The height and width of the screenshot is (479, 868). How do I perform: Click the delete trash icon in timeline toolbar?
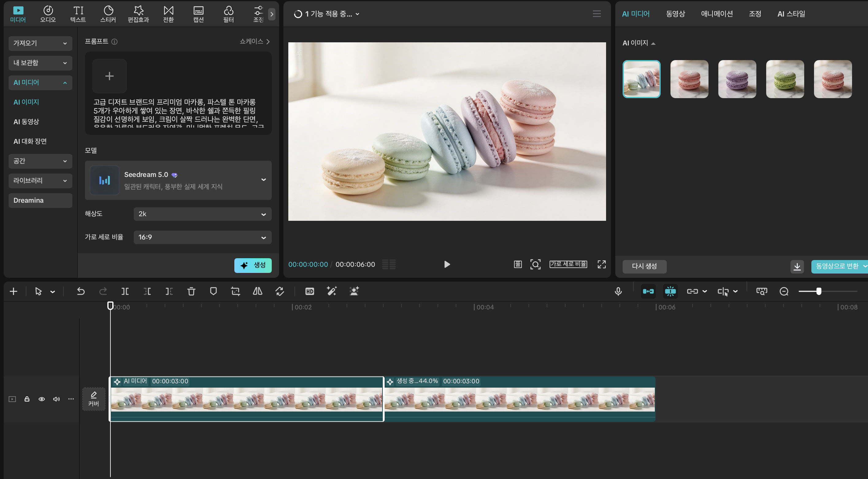[x=191, y=291]
